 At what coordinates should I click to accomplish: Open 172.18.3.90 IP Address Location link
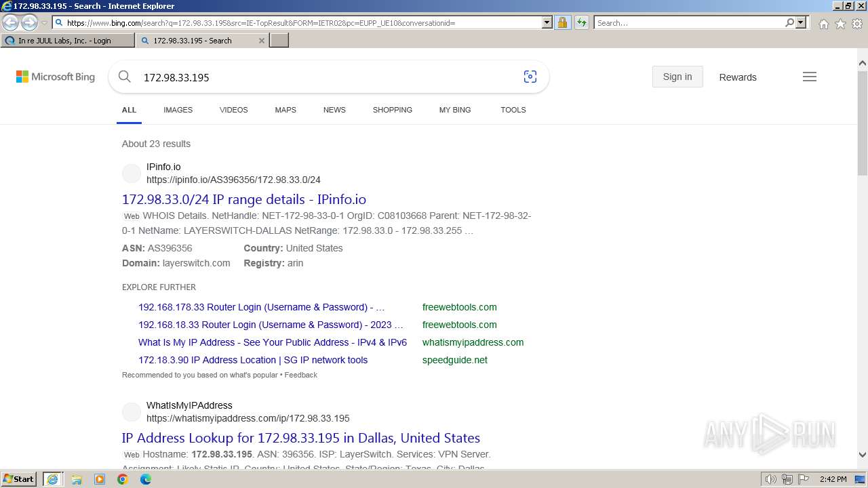pyautogui.click(x=253, y=360)
